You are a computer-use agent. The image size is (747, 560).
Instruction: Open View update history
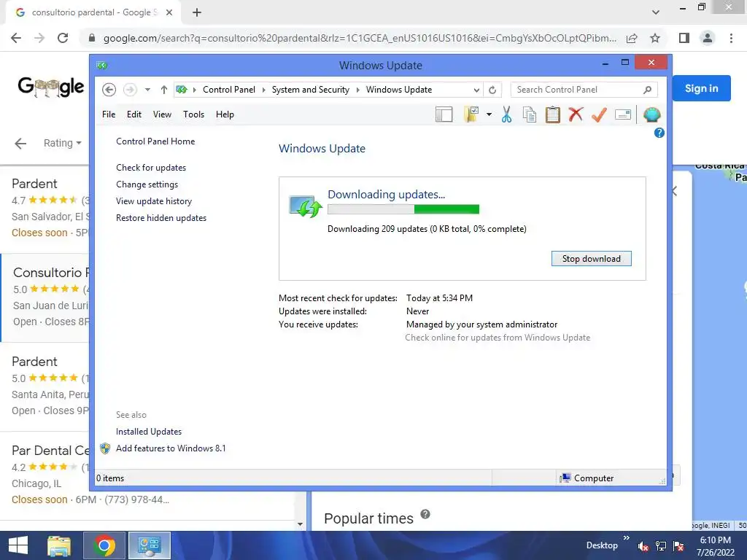tap(154, 201)
